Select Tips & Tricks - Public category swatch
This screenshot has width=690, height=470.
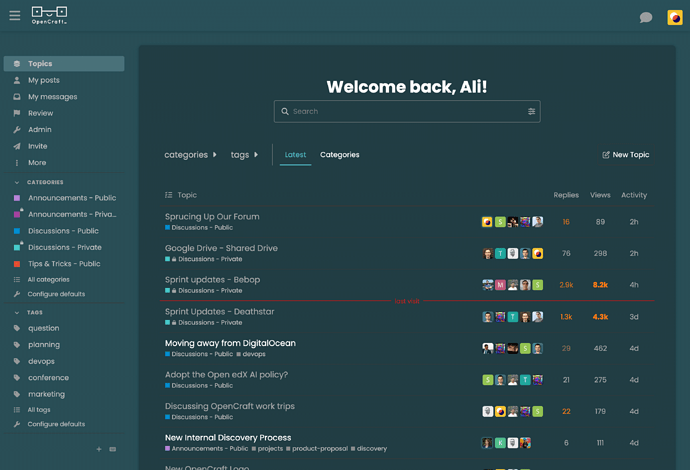(17, 264)
